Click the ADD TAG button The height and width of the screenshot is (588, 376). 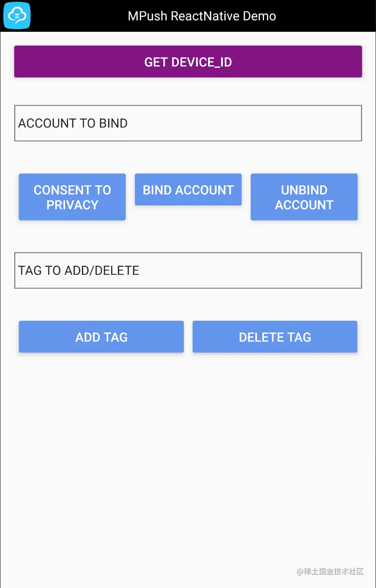(101, 337)
